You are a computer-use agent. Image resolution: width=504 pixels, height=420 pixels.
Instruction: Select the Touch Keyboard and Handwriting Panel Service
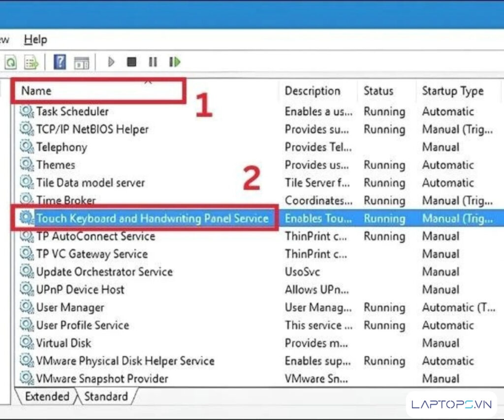point(153,218)
